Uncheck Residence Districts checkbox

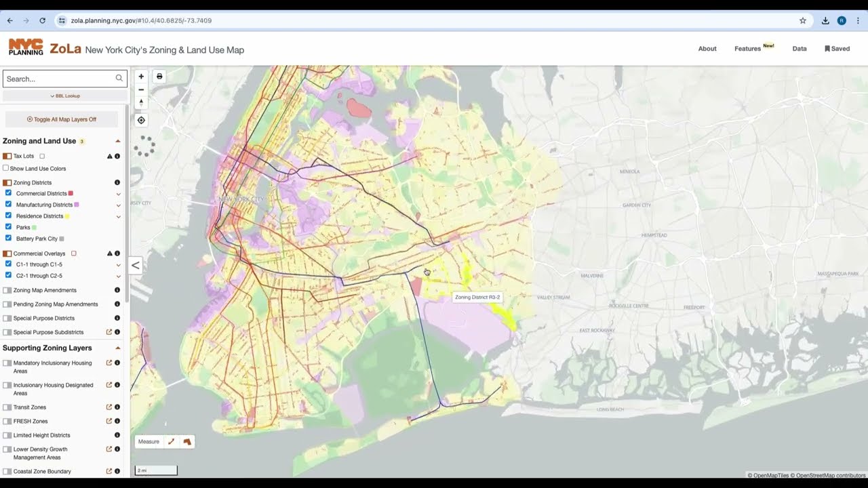click(9, 216)
